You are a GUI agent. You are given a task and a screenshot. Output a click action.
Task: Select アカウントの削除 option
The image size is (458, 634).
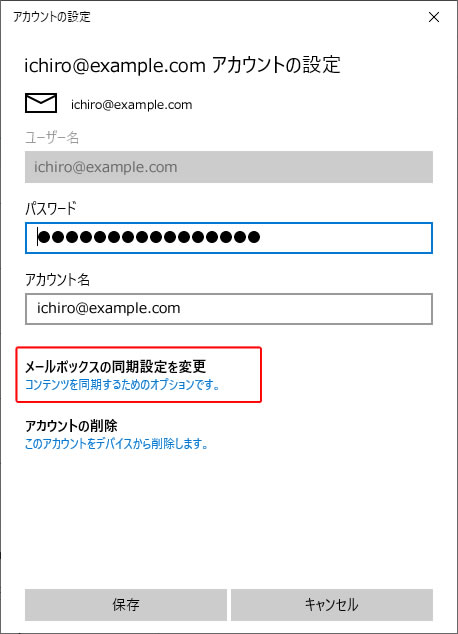pyautogui.click(x=71, y=426)
